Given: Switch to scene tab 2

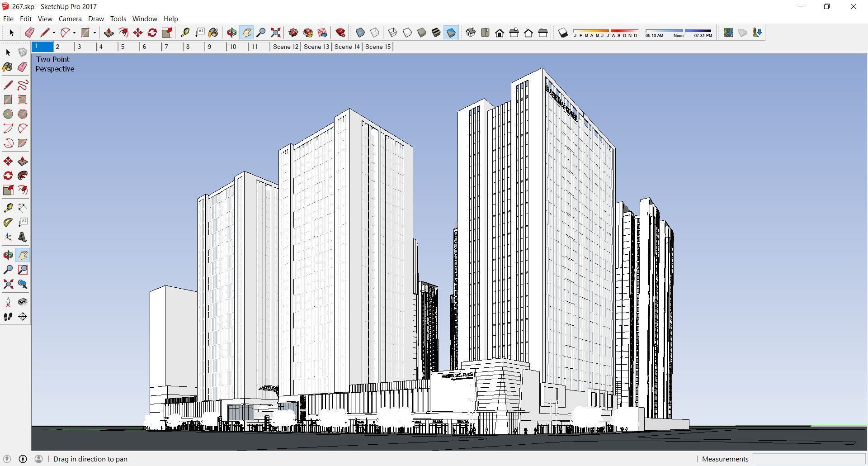Looking at the screenshot, I should click(64, 47).
